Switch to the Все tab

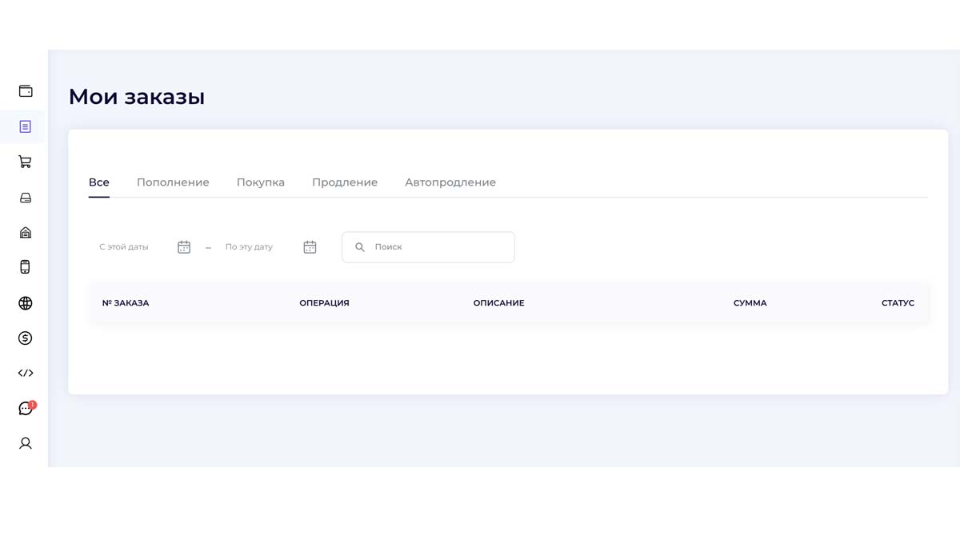coord(99,182)
